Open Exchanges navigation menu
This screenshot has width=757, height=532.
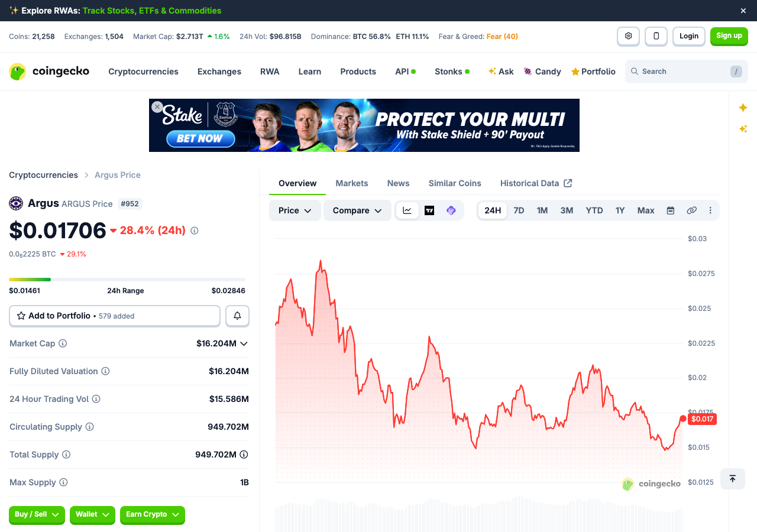point(219,72)
